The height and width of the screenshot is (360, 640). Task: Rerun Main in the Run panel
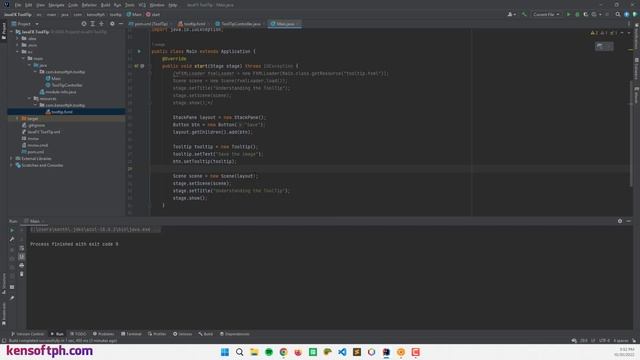click(12, 230)
